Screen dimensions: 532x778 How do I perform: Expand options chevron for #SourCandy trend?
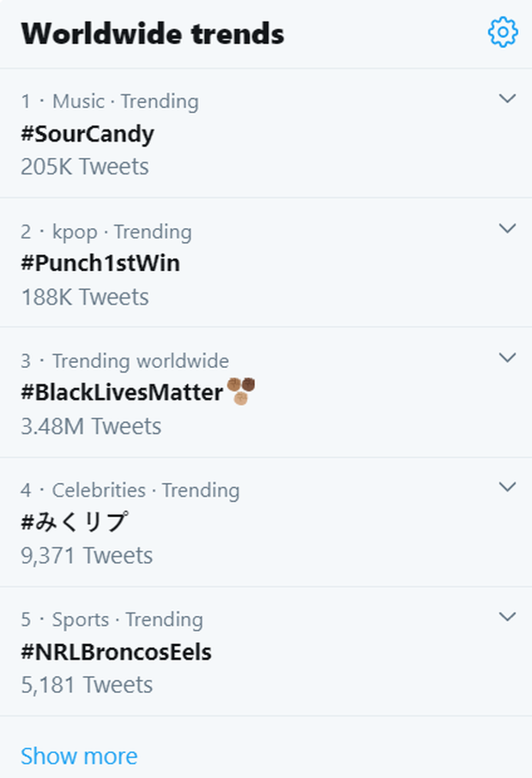[x=507, y=99]
